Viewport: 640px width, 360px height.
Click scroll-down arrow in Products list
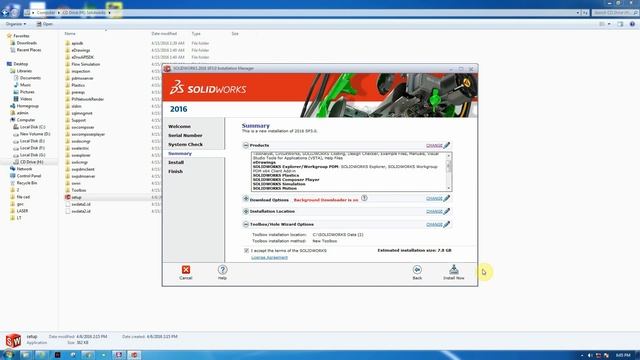pos(449,188)
